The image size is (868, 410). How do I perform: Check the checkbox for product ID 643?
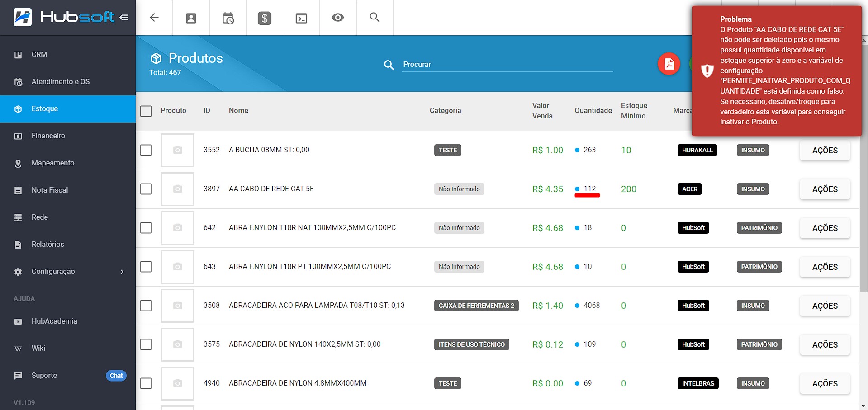point(146,267)
